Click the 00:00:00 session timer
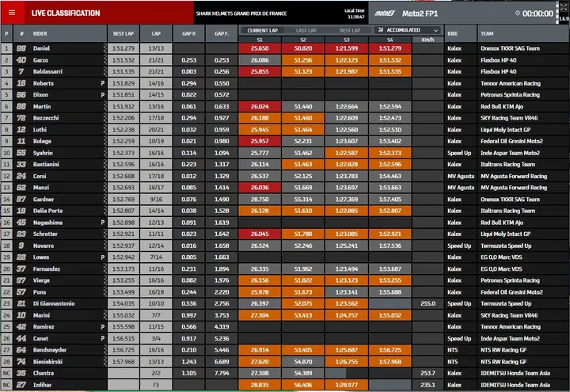The height and width of the screenshot is (392, 570). [538, 13]
